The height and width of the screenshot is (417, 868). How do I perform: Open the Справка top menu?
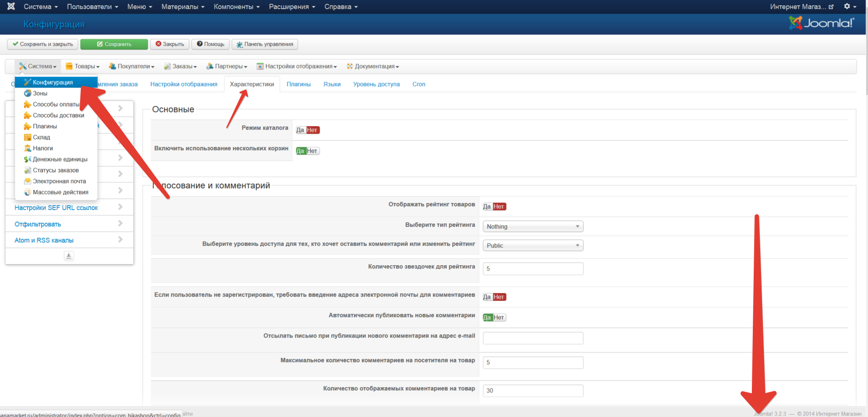point(341,6)
